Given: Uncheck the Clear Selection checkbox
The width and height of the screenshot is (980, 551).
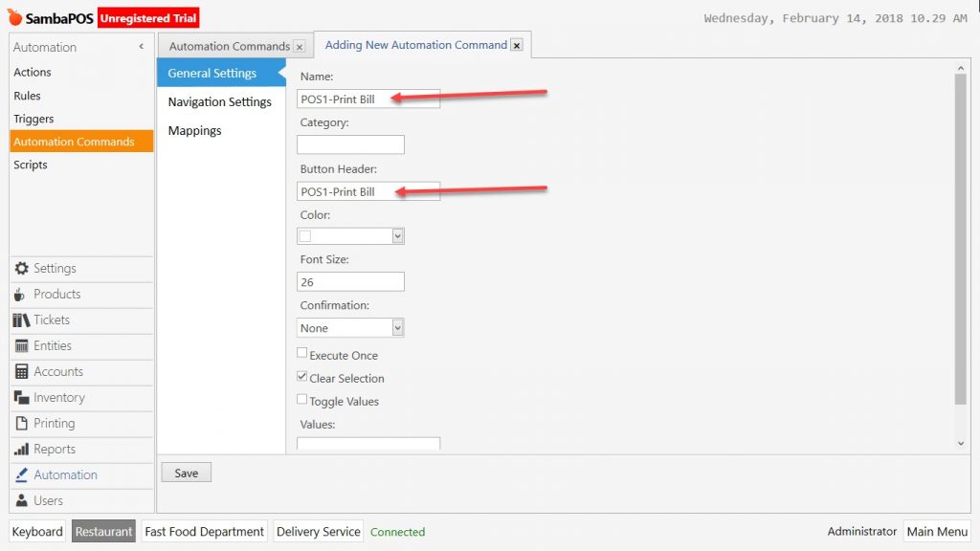Looking at the screenshot, I should click(301, 376).
